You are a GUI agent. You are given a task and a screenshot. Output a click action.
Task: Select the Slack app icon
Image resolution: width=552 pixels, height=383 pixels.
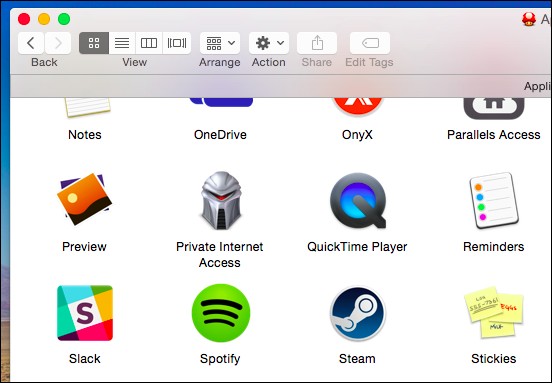(85, 313)
